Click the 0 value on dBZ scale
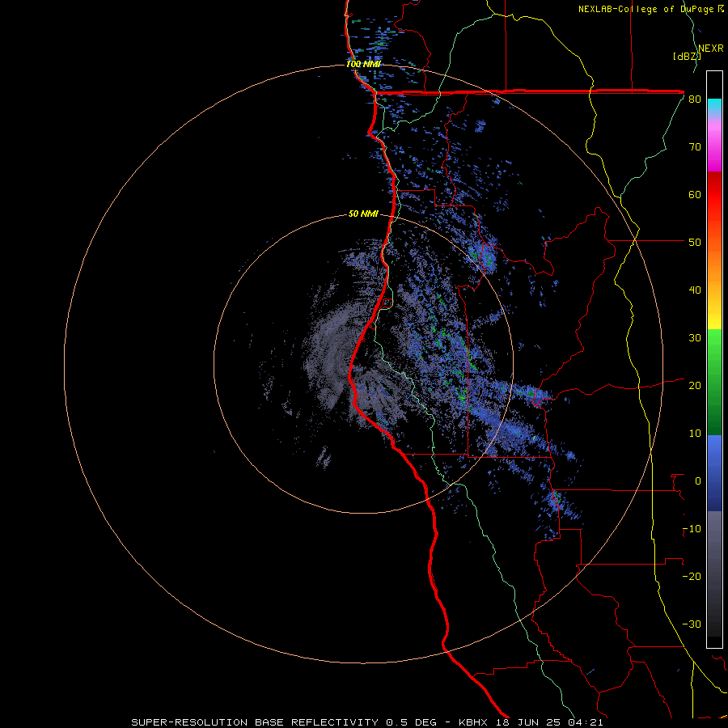Screen dimensions: 728x728 click(698, 481)
